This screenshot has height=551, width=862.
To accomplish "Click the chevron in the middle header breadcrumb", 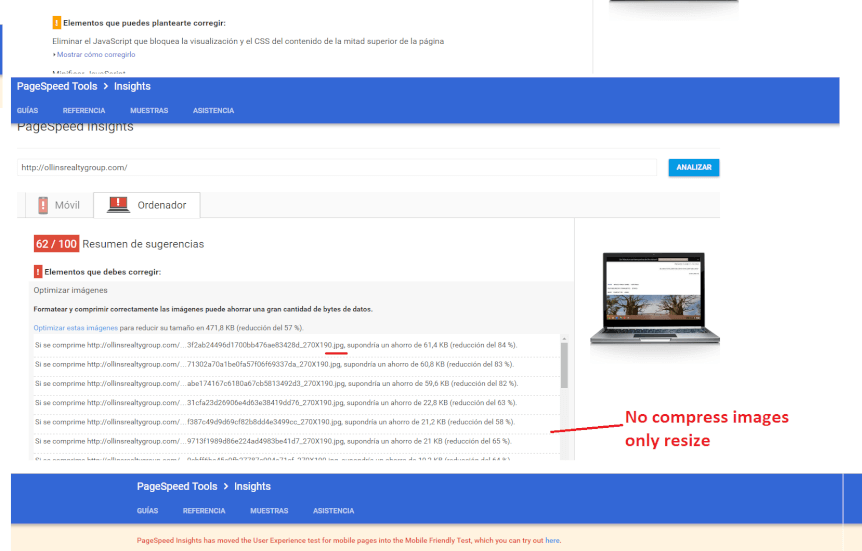I will 106,86.
